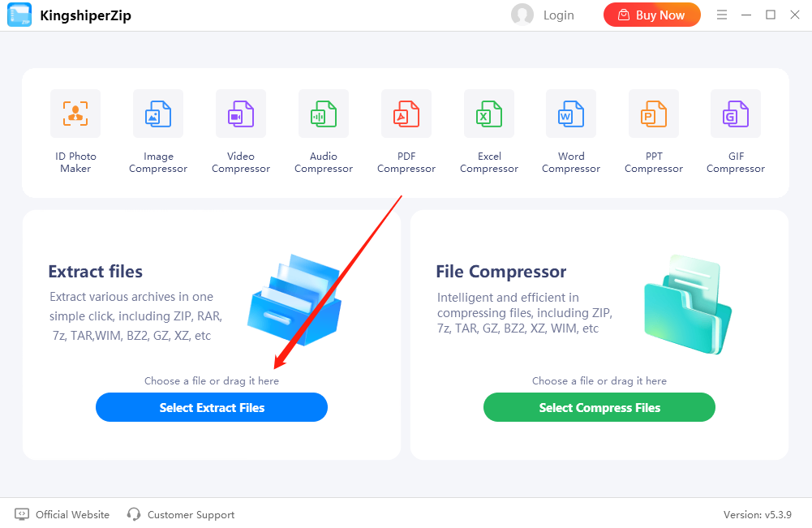The height and width of the screenshot is (528, 812).
Task: Click the user avatar icon
Action: (522, 15)
